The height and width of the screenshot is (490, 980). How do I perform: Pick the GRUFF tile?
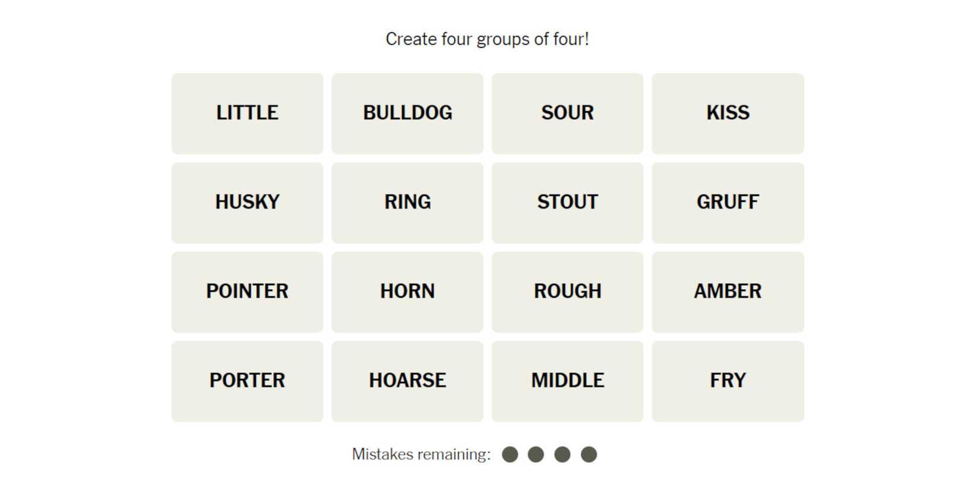point(728,203)
